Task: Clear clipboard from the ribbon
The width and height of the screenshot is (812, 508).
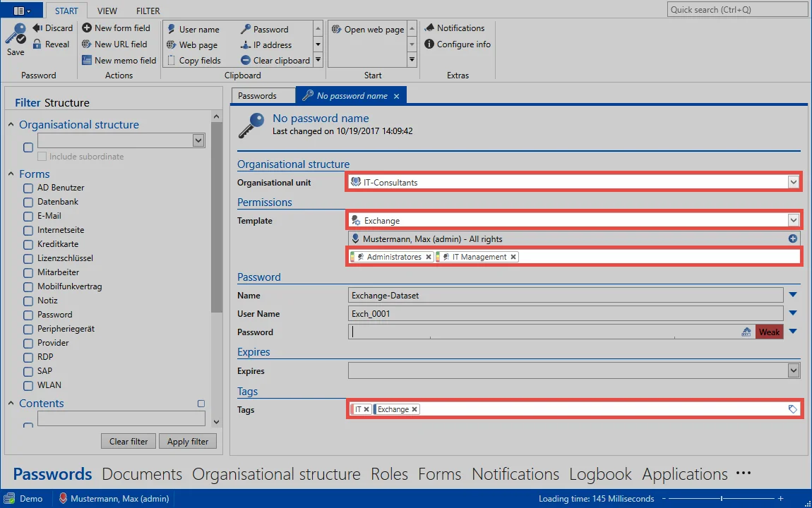Action: pyautogui.click(x=275, y=61)
